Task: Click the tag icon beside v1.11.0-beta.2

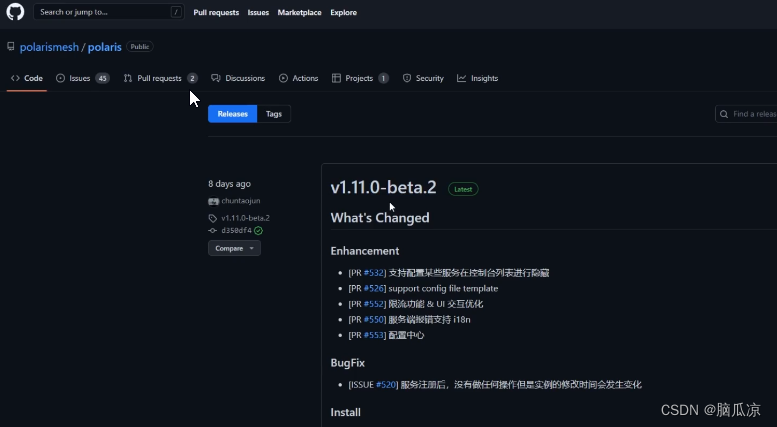Action: tap(213, 218)
